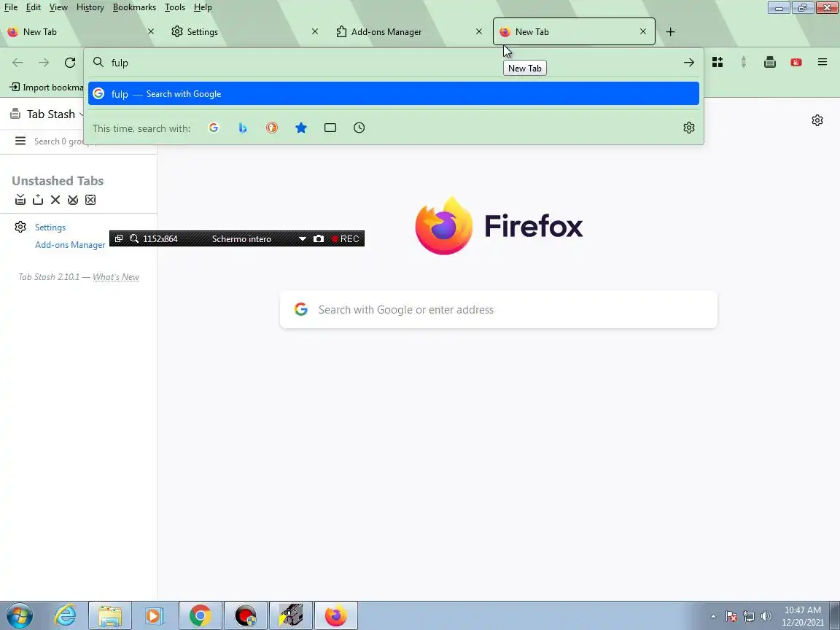840x630 pixels.
Task: Click the address bar containing fulp
Action: click(x=394, y=63)
